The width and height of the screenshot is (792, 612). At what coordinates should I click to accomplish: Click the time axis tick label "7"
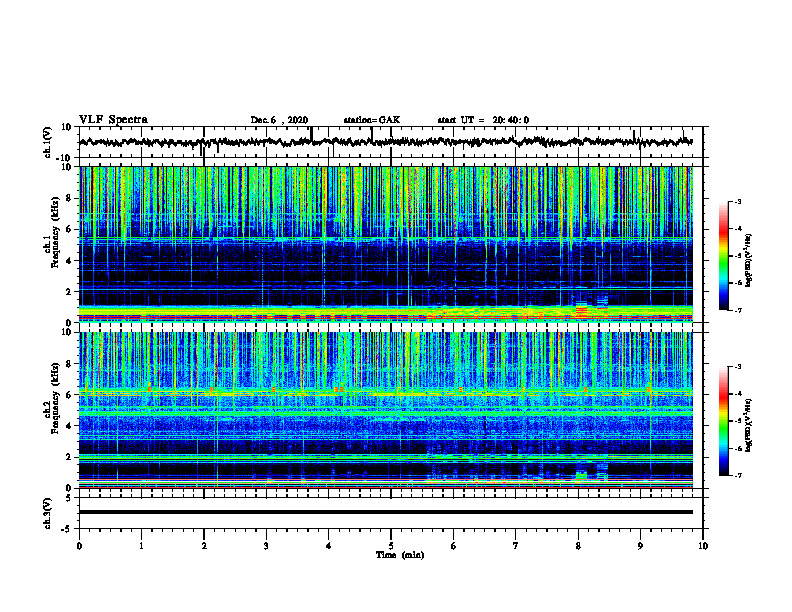[x=516, y=546]
